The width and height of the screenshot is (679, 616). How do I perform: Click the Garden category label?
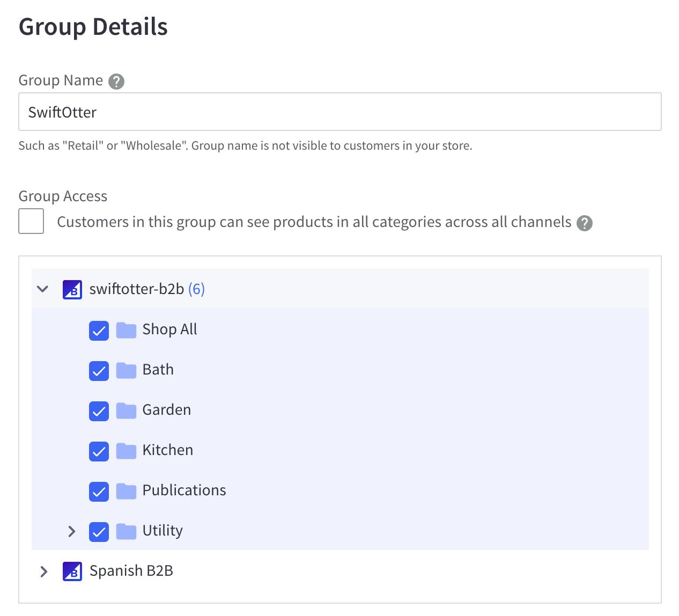tap(167, 410)
